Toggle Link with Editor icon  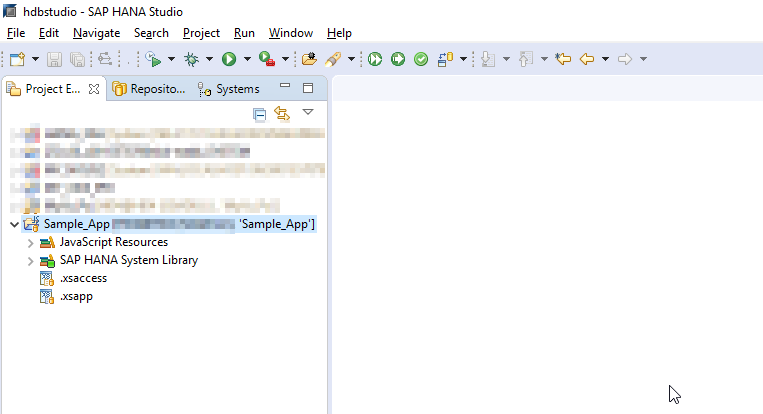282,114
